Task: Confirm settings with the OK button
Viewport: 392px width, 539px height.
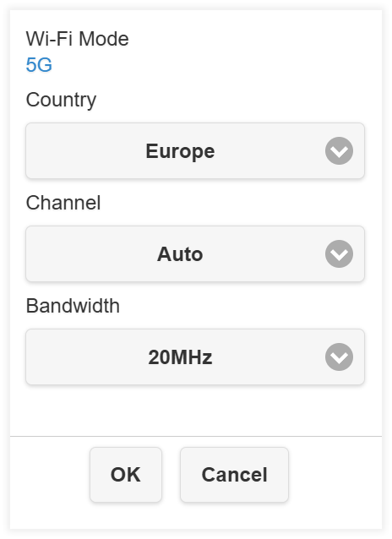Action: coord(126,475)
